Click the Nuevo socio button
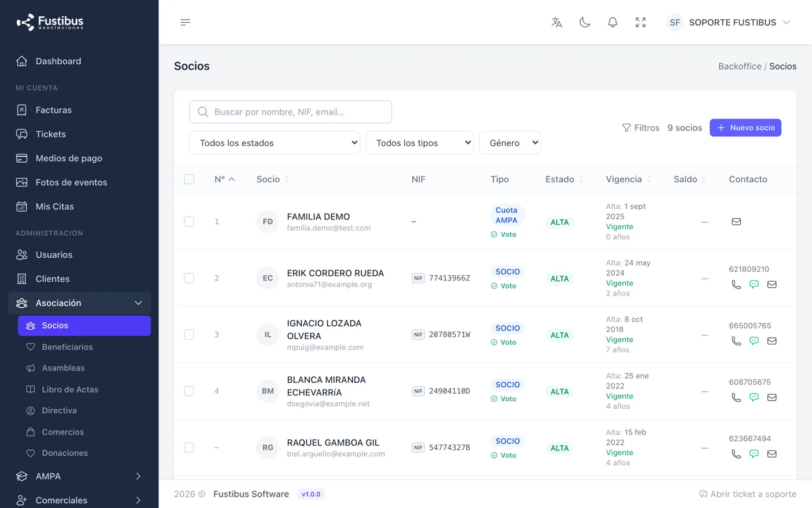This screenshot has width=812, height=508. coord(745,128)
